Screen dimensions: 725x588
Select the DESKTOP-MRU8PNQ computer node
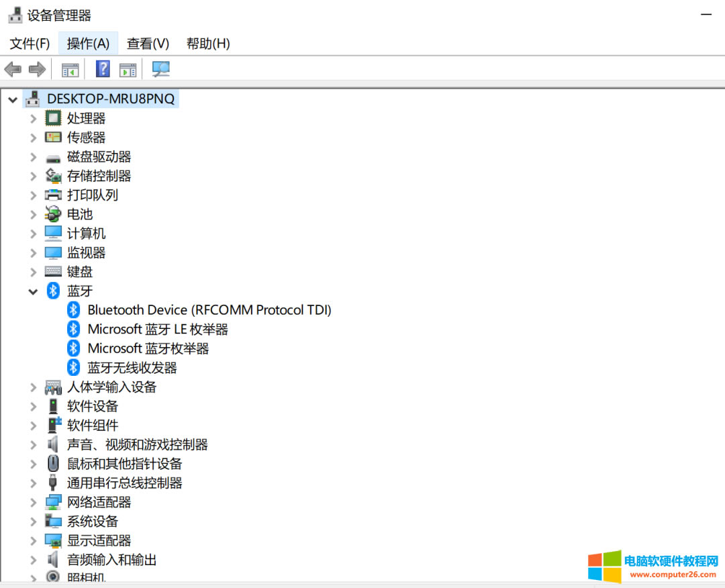tap(111, 99)
